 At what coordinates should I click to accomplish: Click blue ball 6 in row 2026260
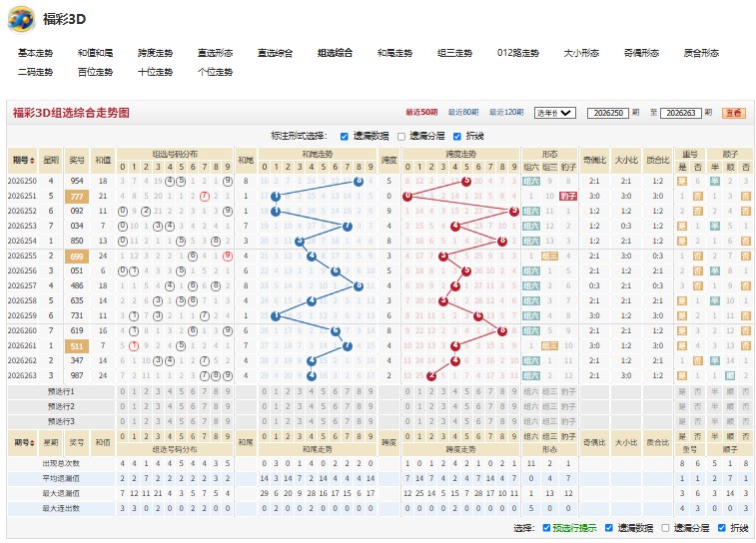336,330
